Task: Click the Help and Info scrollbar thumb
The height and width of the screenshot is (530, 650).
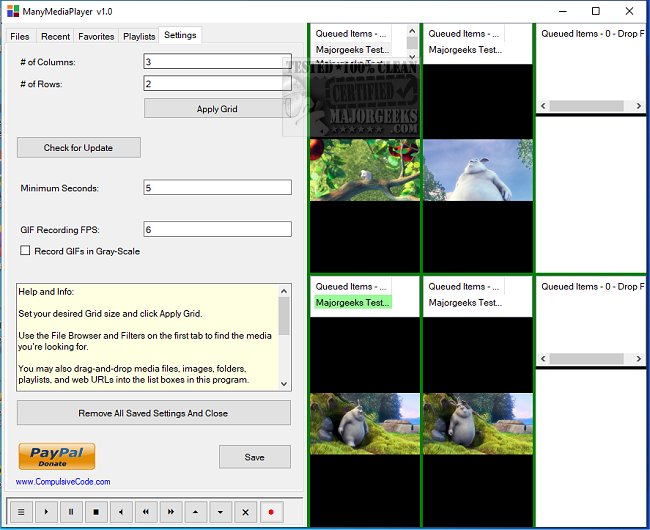Action: click(284, 316)
